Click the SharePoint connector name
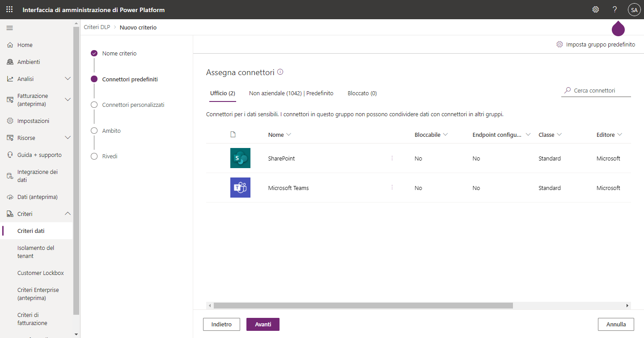This screenshot has height=338, width=644. click(x=281, y=158)
